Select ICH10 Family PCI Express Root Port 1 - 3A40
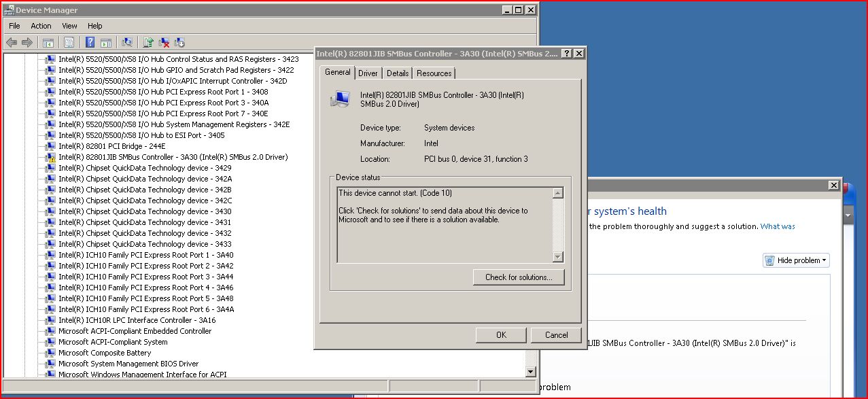Image resolution: width=868 pixels, height=399 pixels. point(146,255)
